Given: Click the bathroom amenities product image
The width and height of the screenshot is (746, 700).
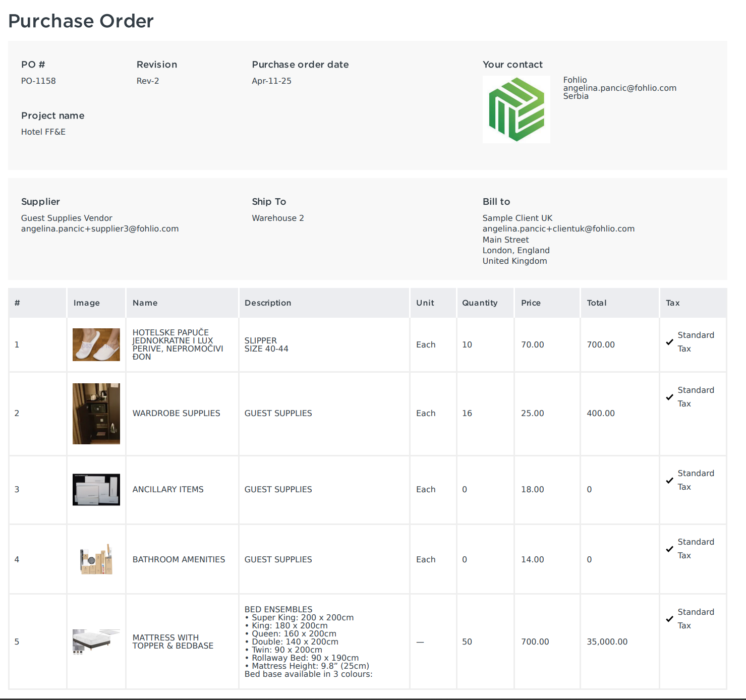Looking at the screenshot, I should click(x=96, y=559).
